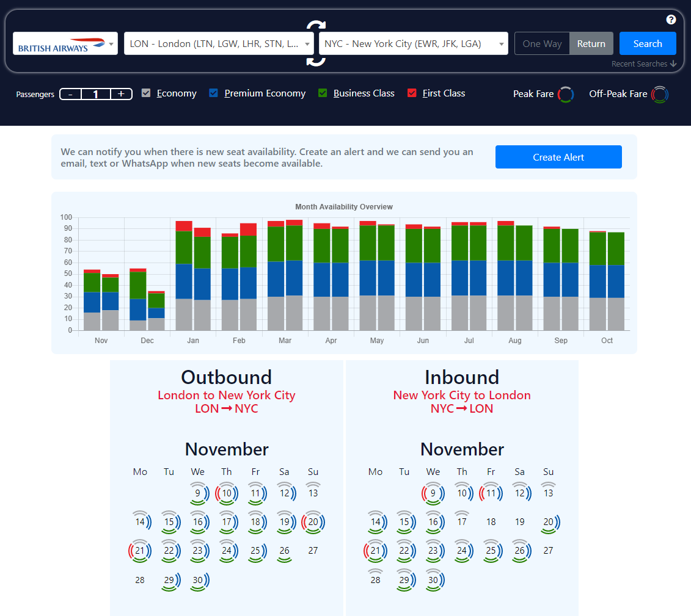Click the help question mark icon
Image resolution: width=691 pixels, height=616 pixels.
[671, 20]
